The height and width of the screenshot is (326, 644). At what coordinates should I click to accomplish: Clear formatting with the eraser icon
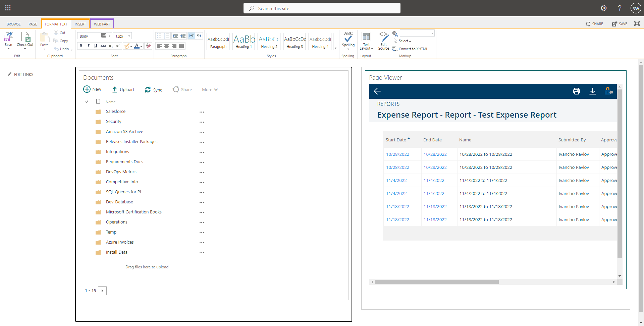click(149, 46)
